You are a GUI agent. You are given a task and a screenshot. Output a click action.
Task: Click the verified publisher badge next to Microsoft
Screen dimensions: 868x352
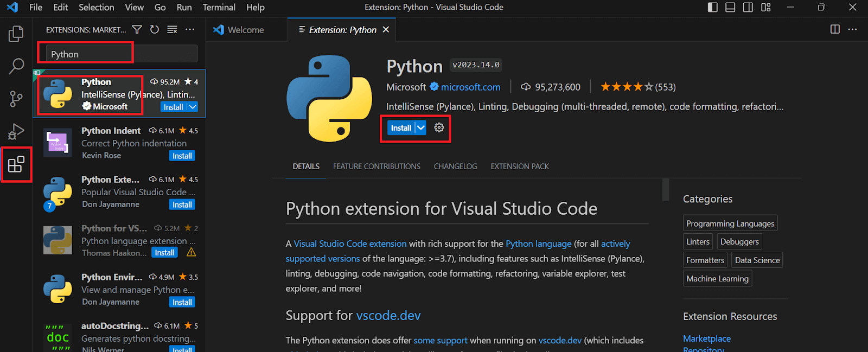434,86
